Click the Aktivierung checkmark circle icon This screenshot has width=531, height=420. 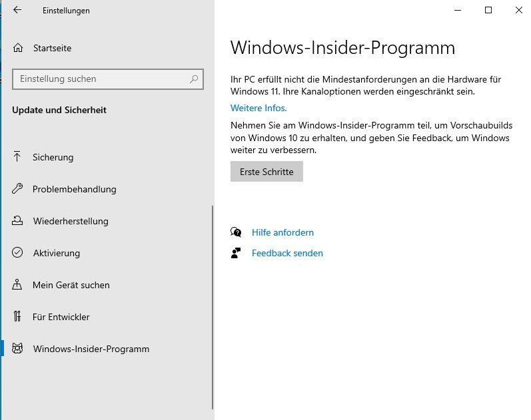pos(18,253)
